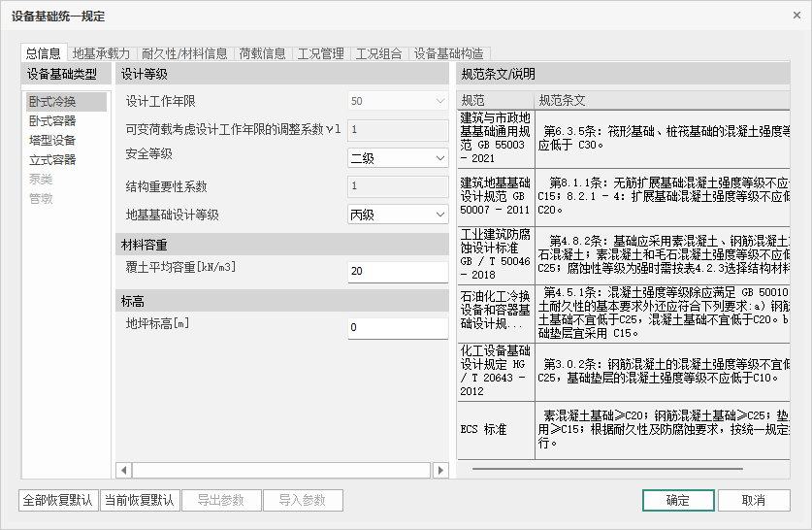The height and width of the screenshot is (530, 812).
Task: Click the right scroll arrow under settings panel
Action: (440, 470)
